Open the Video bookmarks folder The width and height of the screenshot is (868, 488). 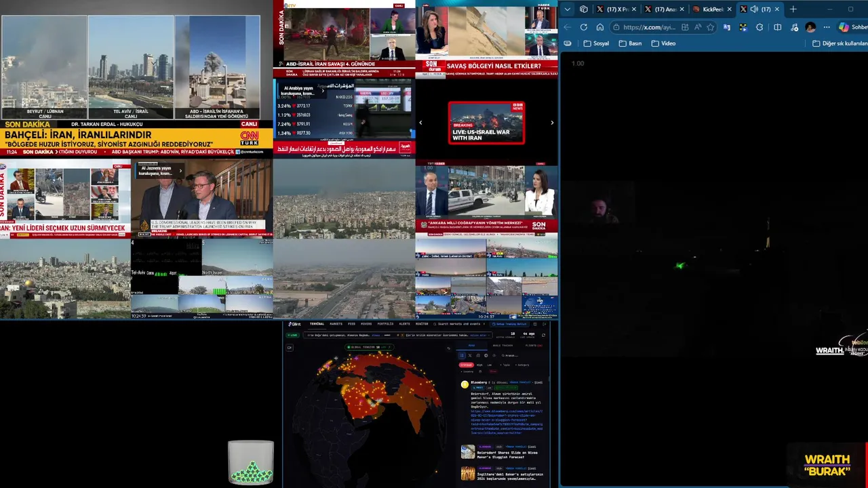coord(663,43)
